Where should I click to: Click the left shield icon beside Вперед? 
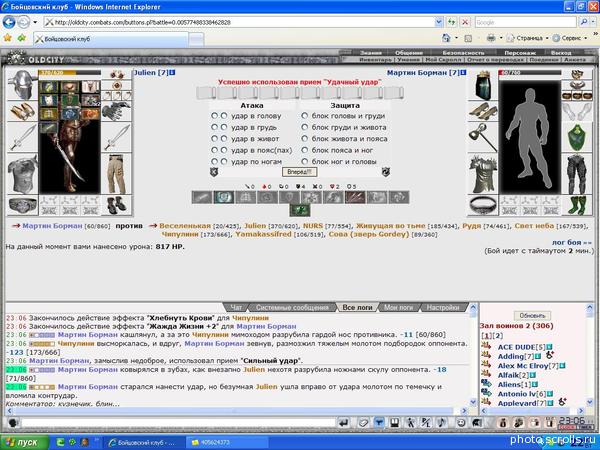point(214,172)
